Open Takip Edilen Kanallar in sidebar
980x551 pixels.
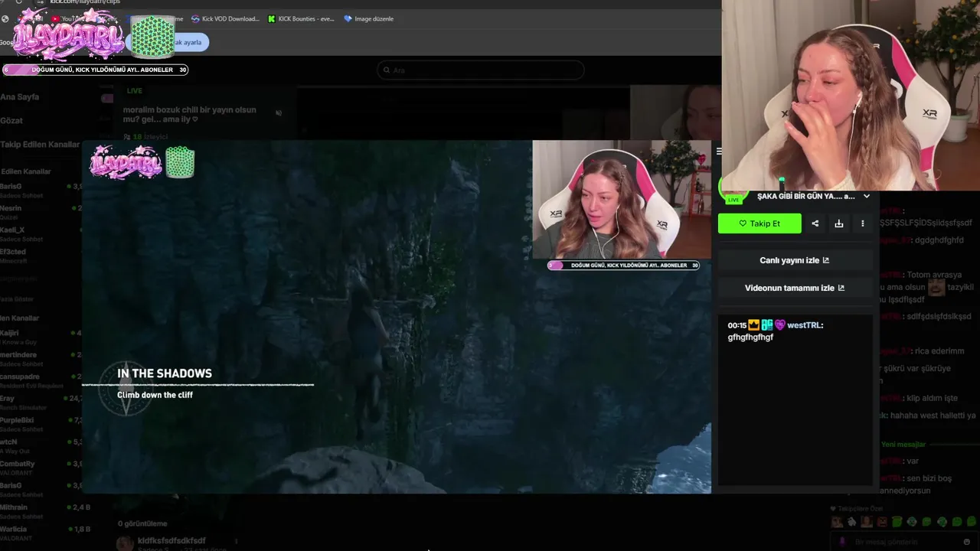coord(40,145)
